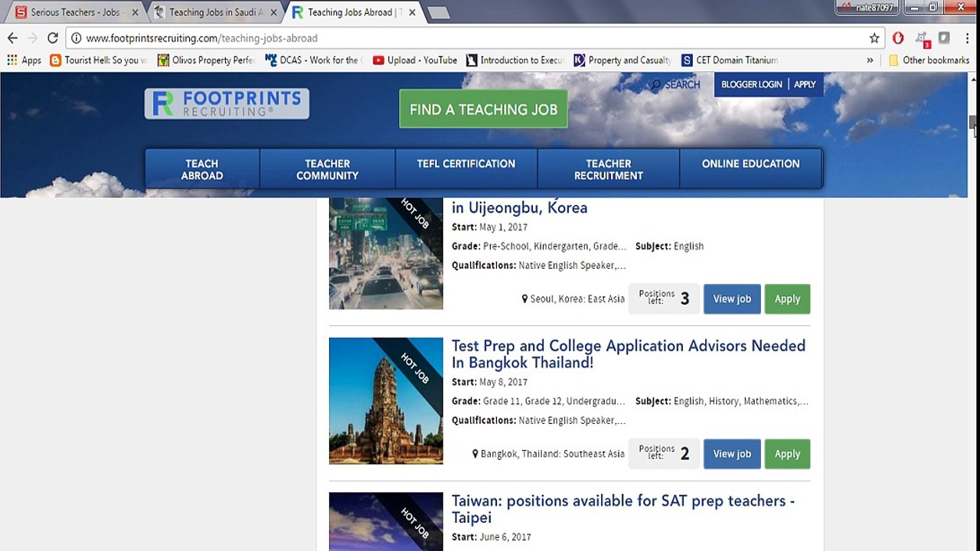The height and width of the screenshot is (551, 980).
Task: Click the Bangkok temple job thumbnail
Action: click(386, 401)
